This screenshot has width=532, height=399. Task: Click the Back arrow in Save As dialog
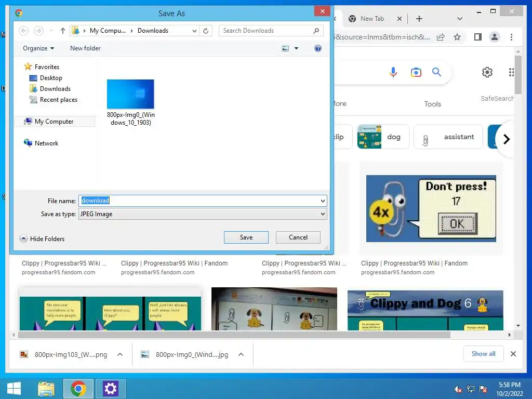pyautogui.click(x=23, y=31)
